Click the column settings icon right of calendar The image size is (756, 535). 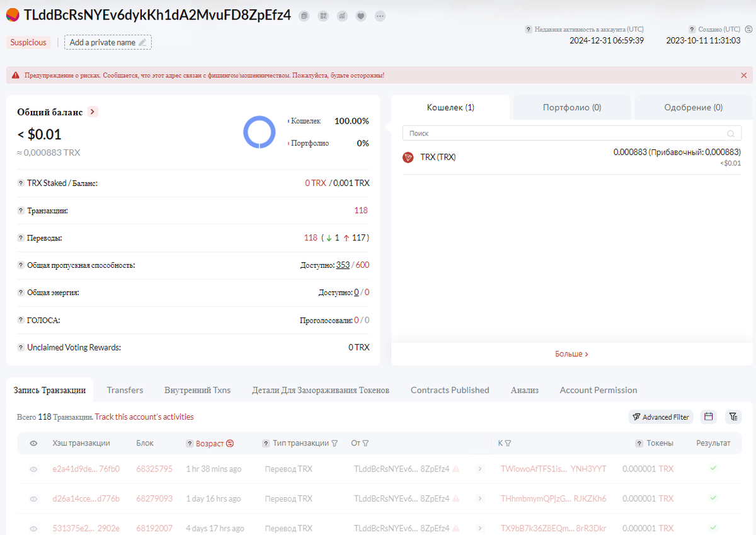point(733,417)
